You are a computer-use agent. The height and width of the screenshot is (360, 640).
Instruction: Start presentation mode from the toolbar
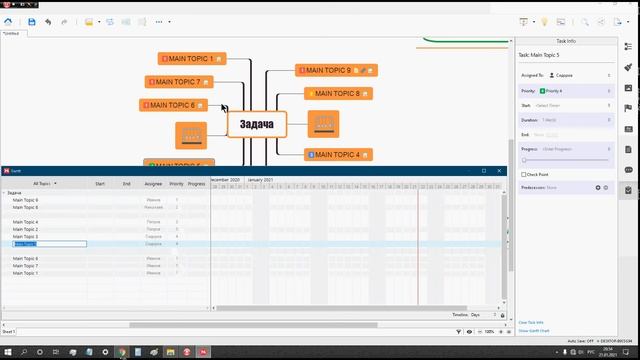pyautogui.click(x=524, y=22)
